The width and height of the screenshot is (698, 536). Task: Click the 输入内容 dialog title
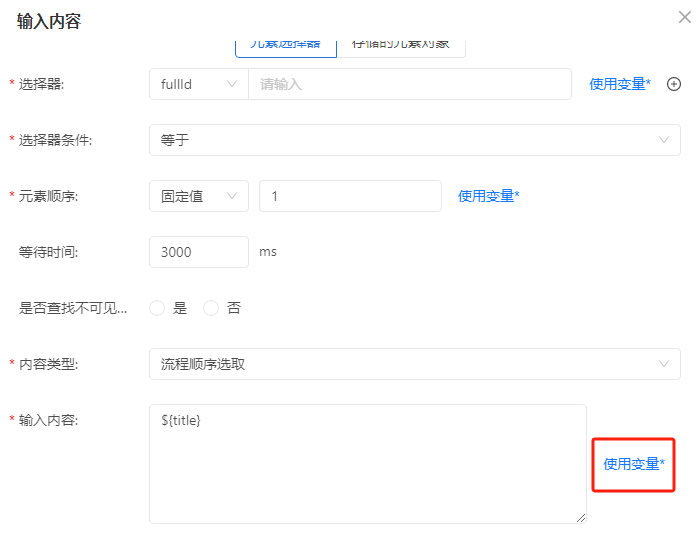(48, 21)
